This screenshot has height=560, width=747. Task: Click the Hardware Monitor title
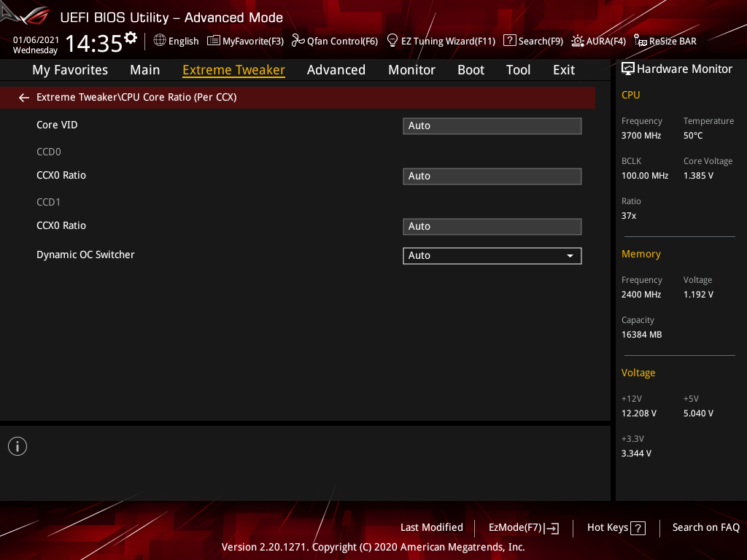tap(684, 69)
